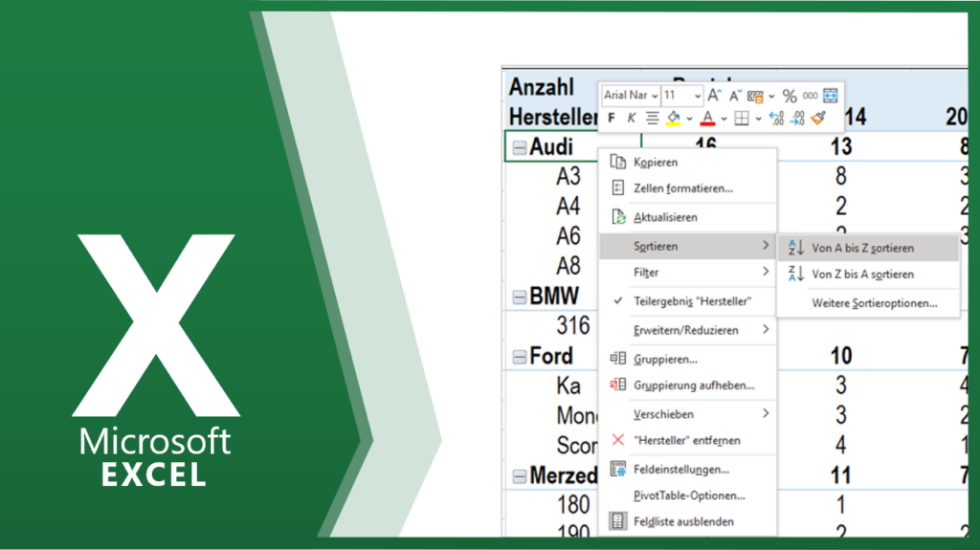The width and height of the screenshot is (980, 550).
Task: Click the Feldliste ausblenden icon
Action: click(617, 521)
